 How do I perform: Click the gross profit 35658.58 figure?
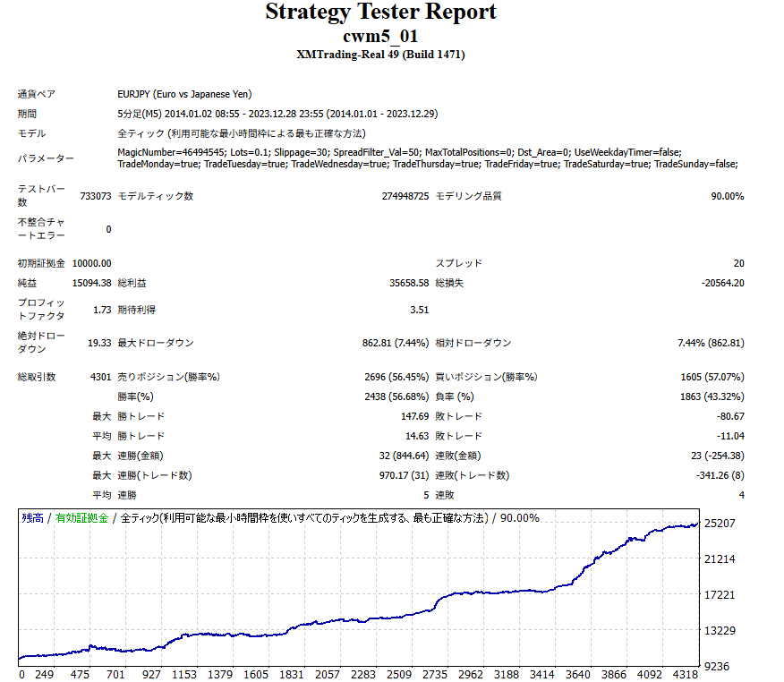tap(409, 283)
